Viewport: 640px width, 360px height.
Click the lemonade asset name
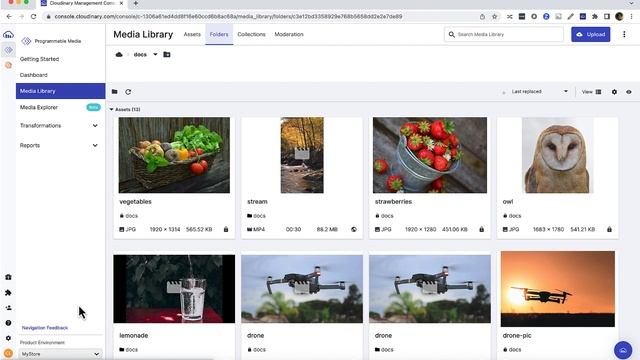pyautogui.click(x=133, y=336)
